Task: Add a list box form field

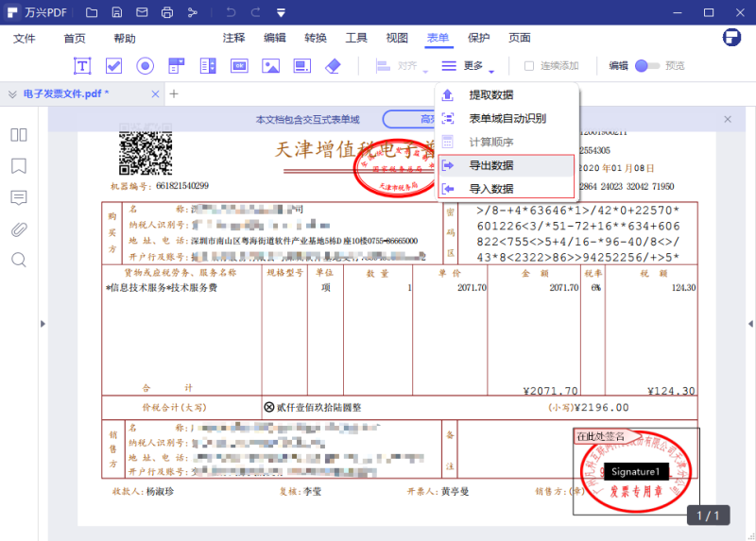Action: click(208, 65)
